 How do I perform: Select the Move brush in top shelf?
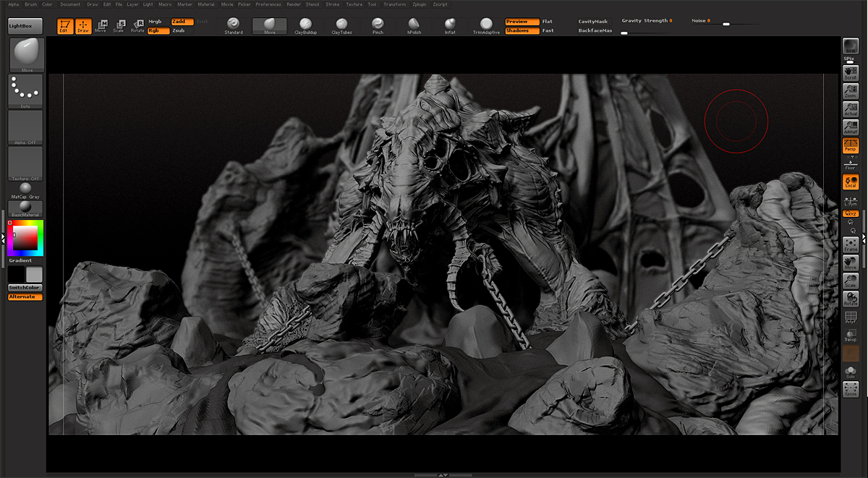click(269, 26)
